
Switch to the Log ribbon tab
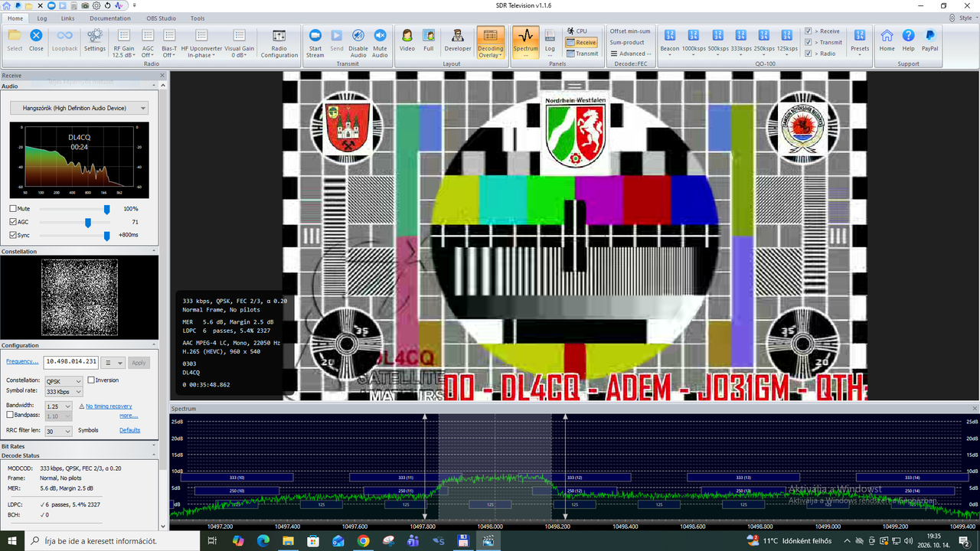coord(42,18)
